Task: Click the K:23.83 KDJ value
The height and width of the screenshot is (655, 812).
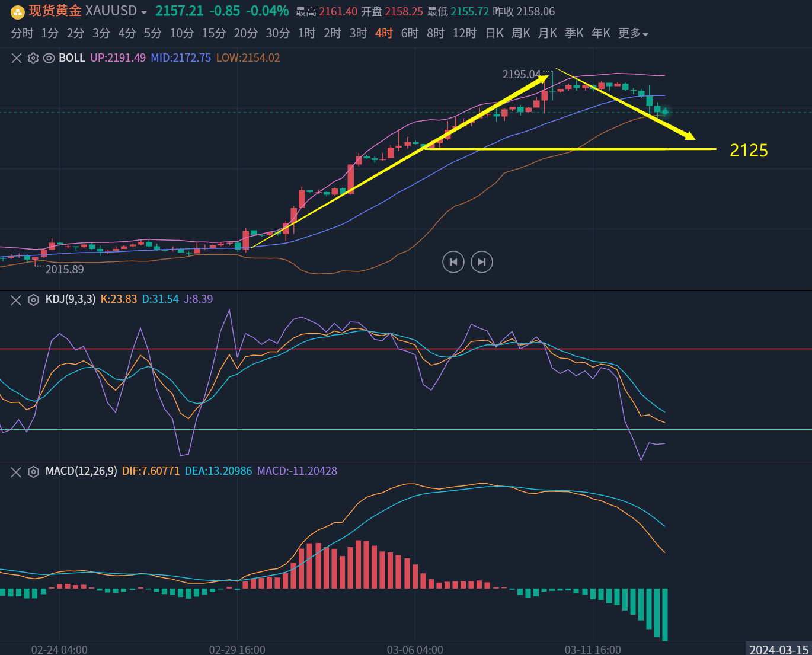Action: [119, 299]
